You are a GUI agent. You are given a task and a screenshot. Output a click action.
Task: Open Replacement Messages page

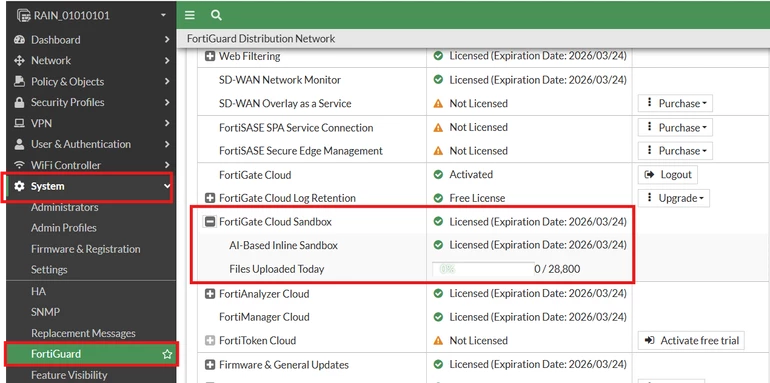pyautogui.click(x=83, y=333)
